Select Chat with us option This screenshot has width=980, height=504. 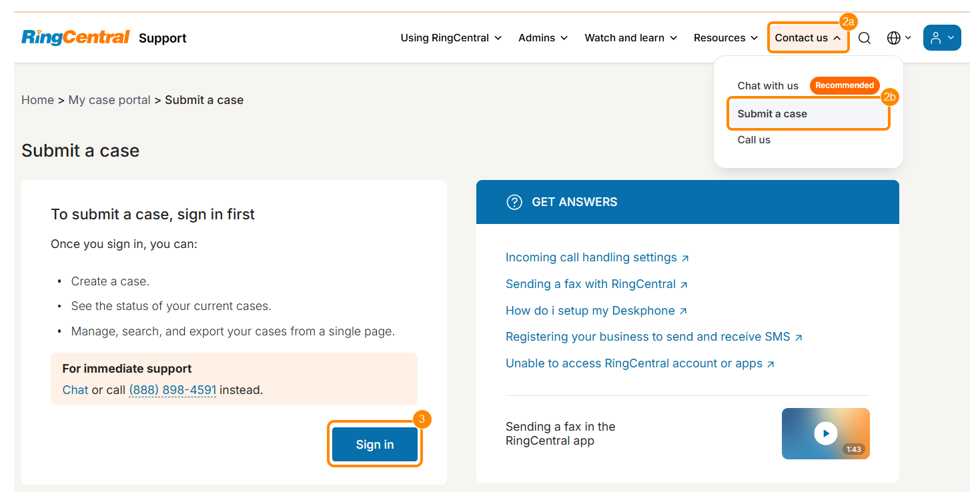coord(767,85)
